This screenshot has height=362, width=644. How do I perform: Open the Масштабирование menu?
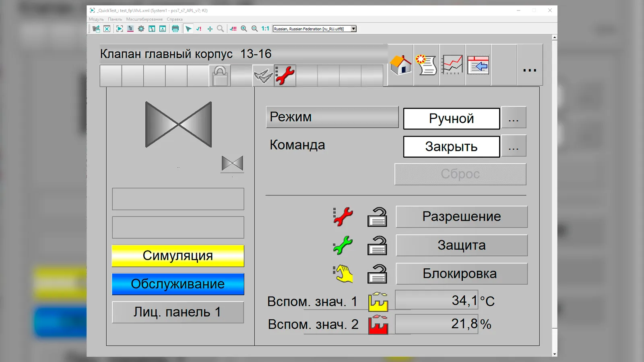[x=144, y=19]
